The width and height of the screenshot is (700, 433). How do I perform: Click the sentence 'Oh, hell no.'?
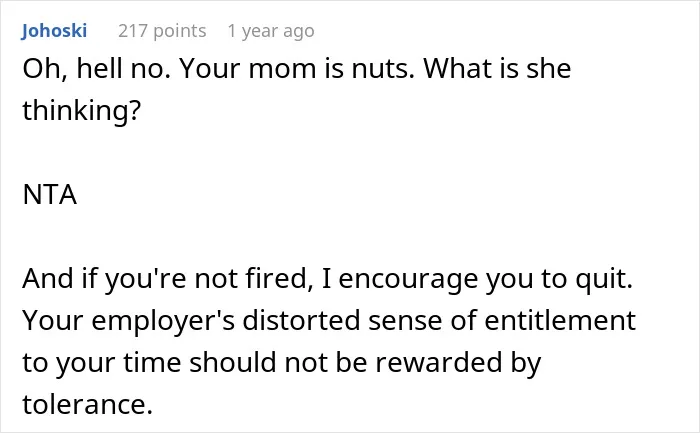(97, 69)
